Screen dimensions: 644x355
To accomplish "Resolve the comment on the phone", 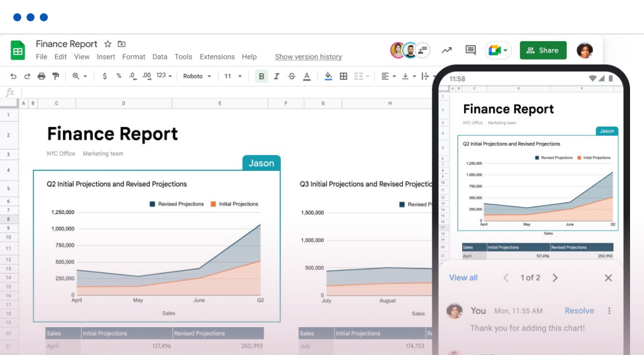I will 579,310.
